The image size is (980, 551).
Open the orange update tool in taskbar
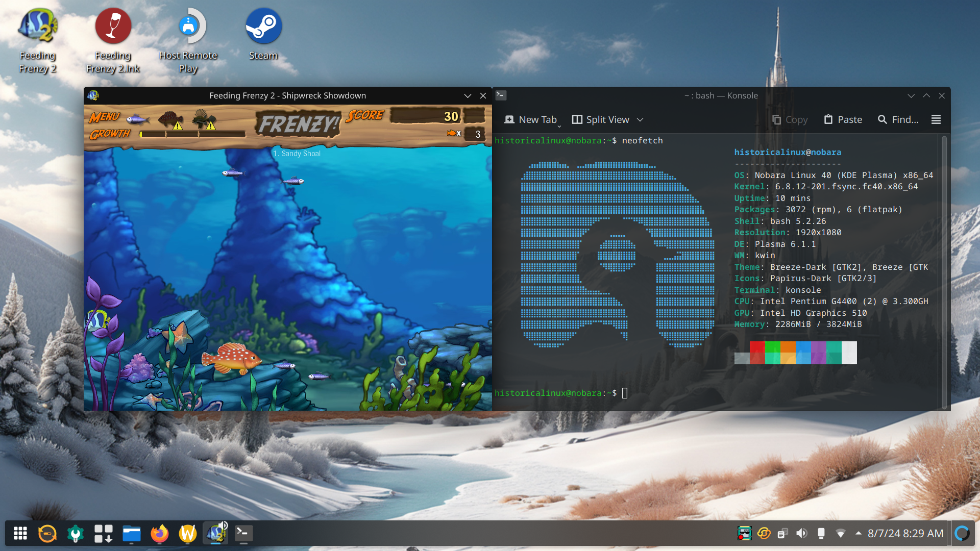click(x=47, y=533)
